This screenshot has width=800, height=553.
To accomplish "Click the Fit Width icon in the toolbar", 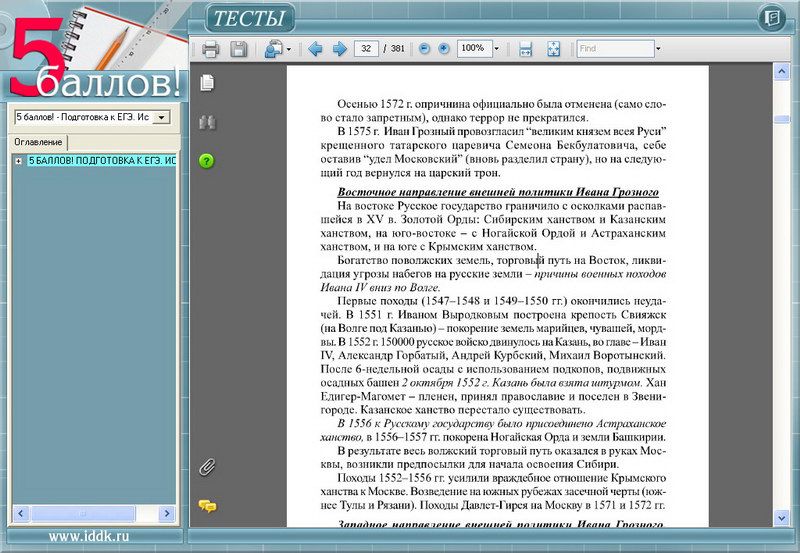I will click(x=525, y=48).
